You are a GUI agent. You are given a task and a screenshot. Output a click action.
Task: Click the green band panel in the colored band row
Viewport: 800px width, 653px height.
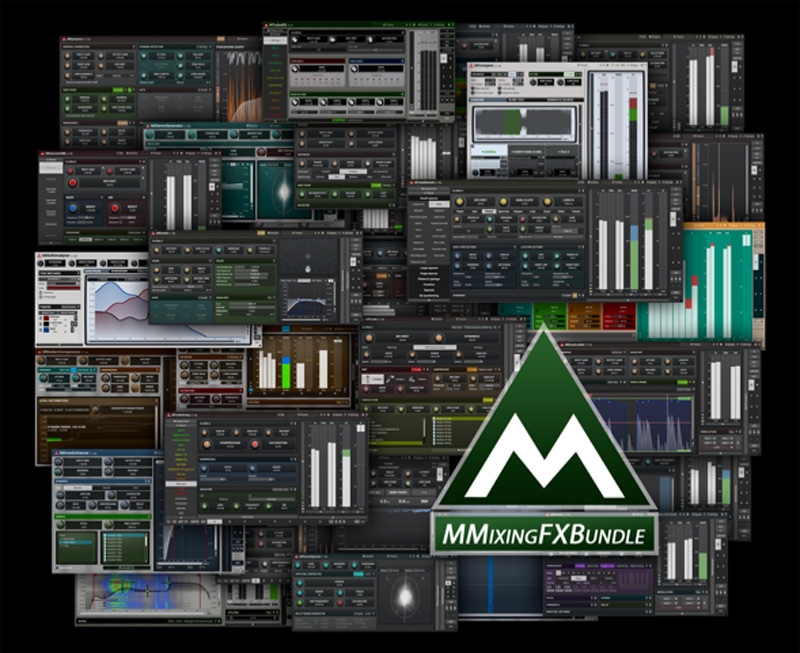point(550,316)
